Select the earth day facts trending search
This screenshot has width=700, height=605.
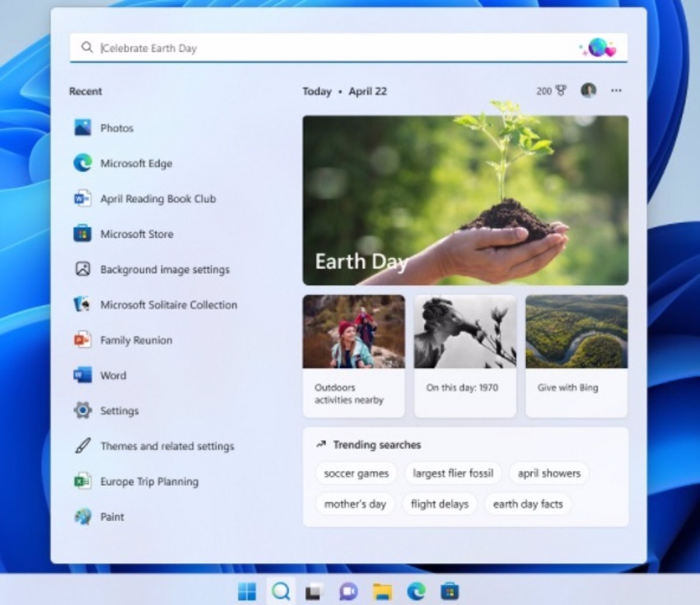tap(527, 504)
